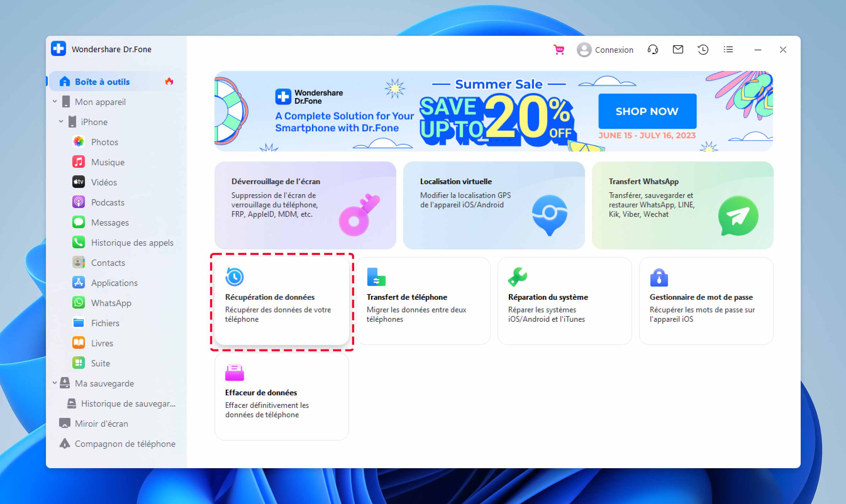This screenshot has width=846, height=504.
Task: Click the WhatsApp logo icon in sidebar
Action: click(79, 302)
